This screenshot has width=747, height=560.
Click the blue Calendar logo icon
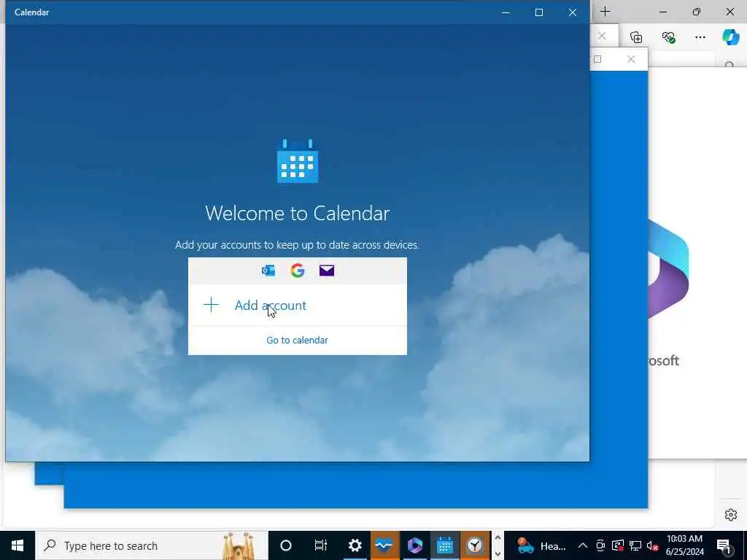click(298, 161)
